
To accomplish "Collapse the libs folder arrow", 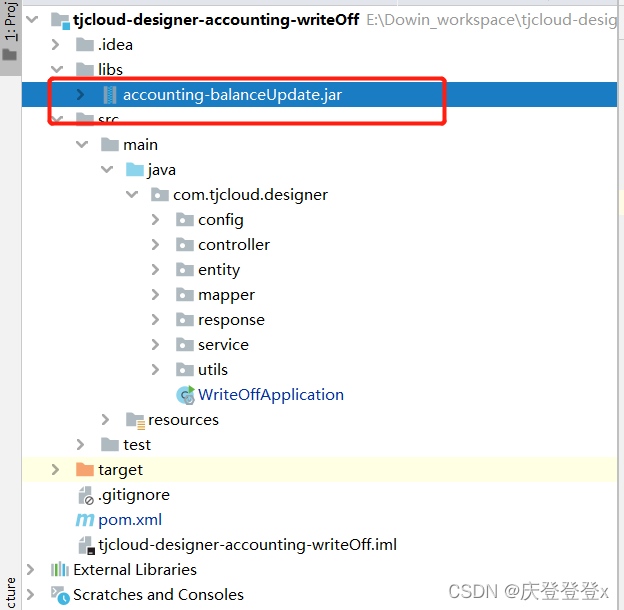I will (57, 69).
